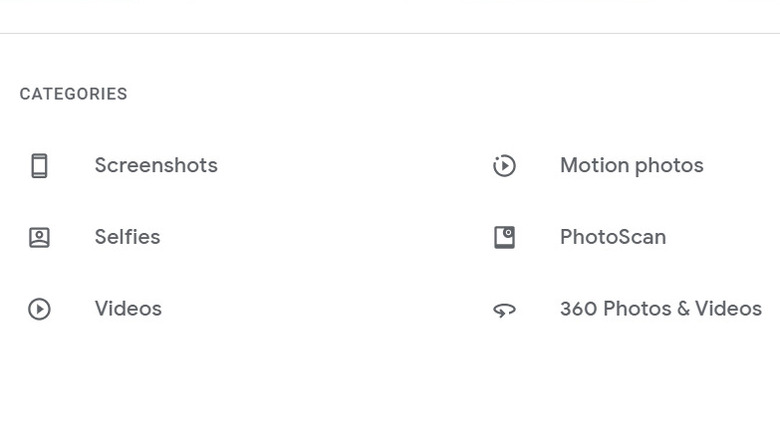780x438 pixels.
Task: Select the Selfies text label
Action: click(x=127, y=238)
